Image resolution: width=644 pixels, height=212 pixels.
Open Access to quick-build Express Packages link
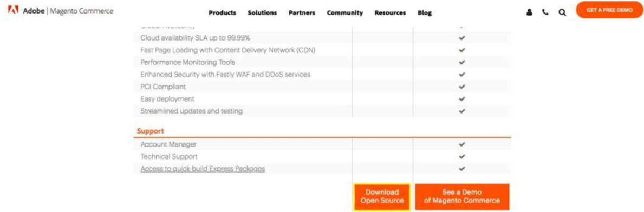203,169
